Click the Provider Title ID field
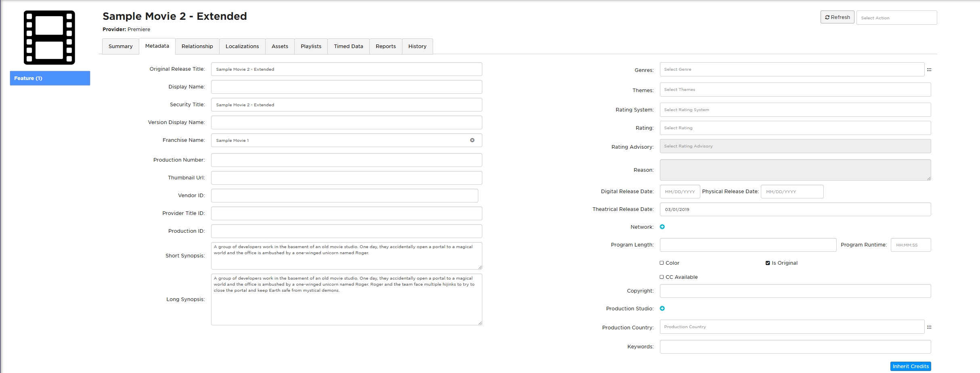The width and height of the screenshot is (980, 373). pos(346,213)
